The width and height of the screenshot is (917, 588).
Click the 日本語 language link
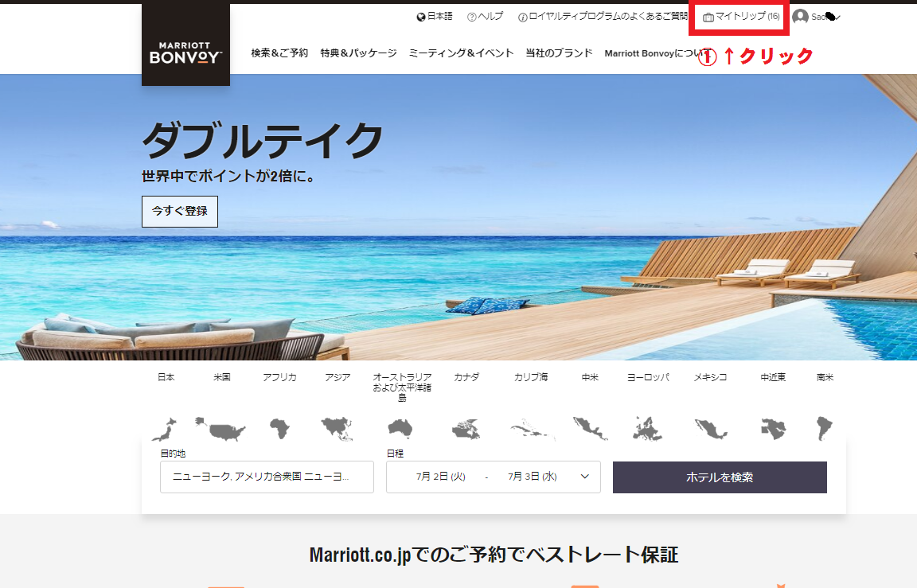click(439, 17)
